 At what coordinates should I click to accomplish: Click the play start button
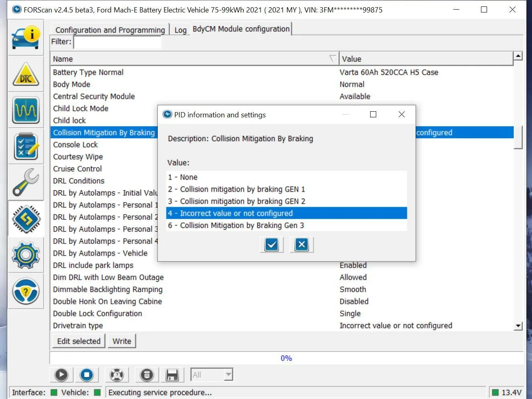[61, 375]
